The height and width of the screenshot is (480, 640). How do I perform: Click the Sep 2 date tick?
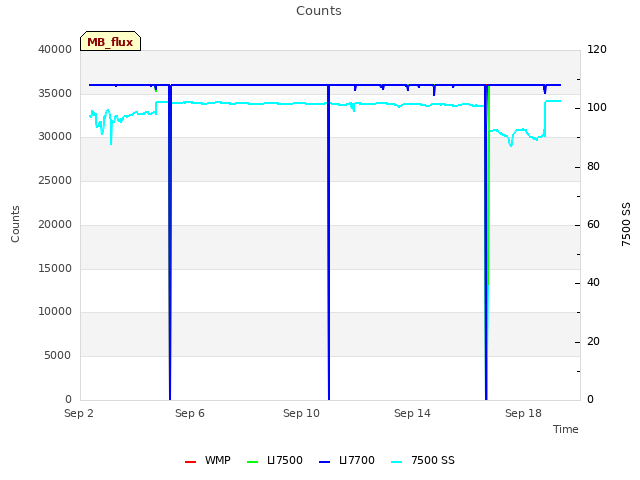(x=79, y=413)
